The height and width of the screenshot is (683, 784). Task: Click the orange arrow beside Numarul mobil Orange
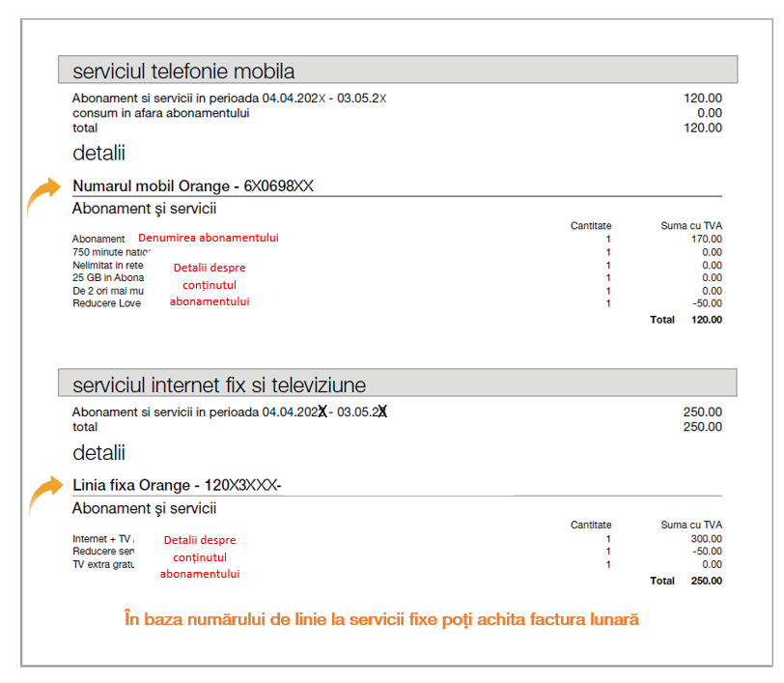pyautogui.click(x=41, y=196)
